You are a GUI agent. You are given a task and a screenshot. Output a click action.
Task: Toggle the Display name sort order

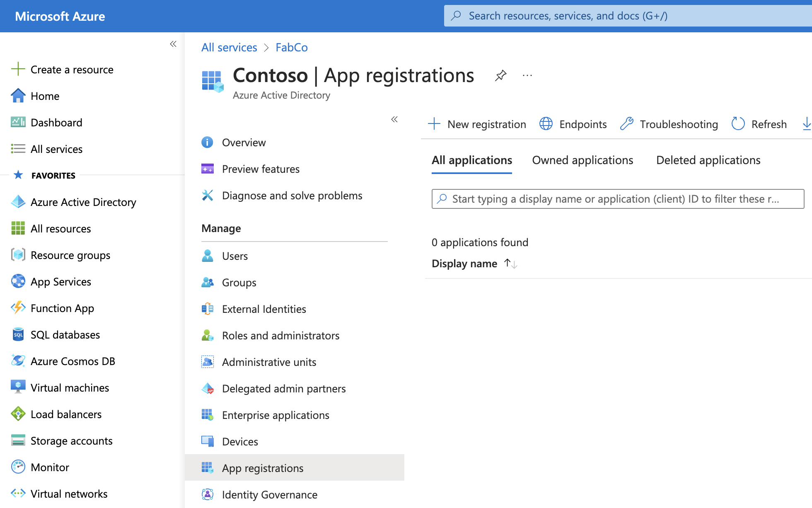[x=510, y=263]
